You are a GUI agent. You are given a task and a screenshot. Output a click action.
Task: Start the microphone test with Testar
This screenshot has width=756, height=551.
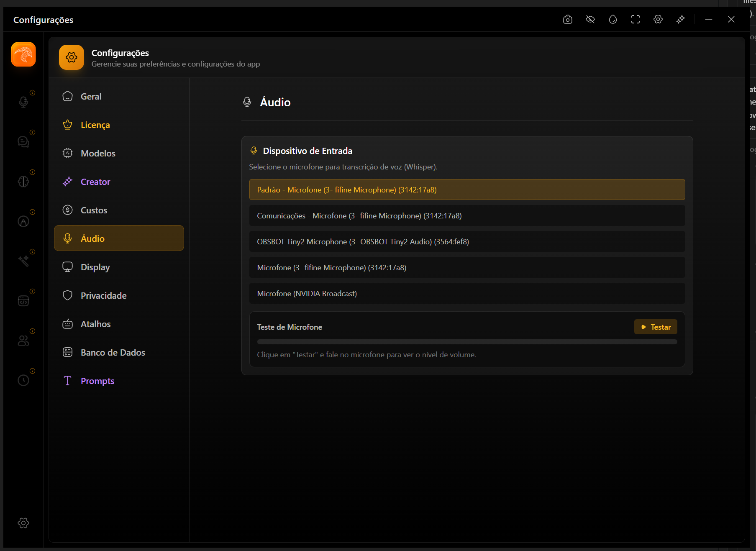click(656, 327)
